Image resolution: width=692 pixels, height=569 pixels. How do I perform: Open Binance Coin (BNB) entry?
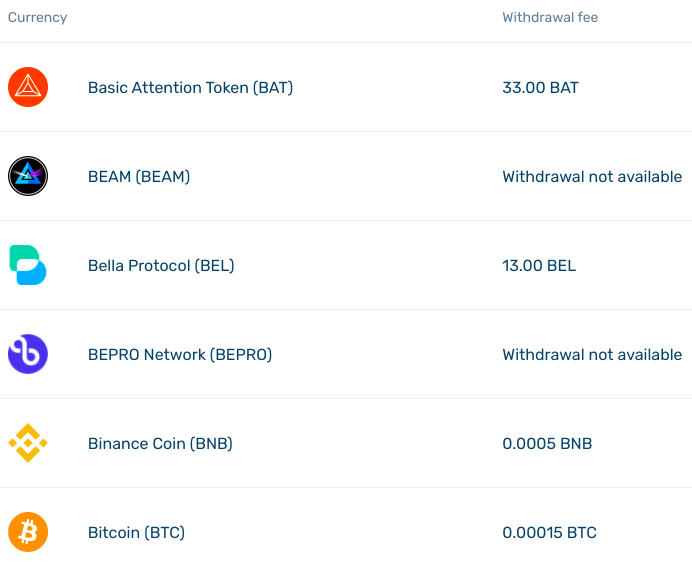(x=160, y=444)
